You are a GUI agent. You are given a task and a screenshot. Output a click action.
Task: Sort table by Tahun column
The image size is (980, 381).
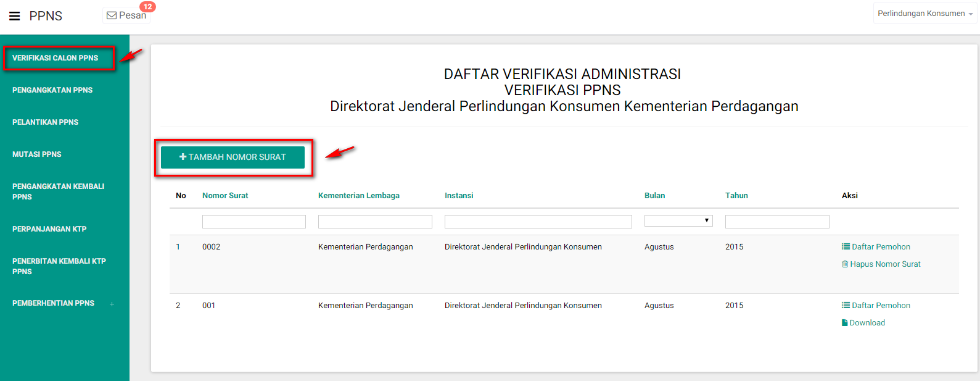[736, 196]
